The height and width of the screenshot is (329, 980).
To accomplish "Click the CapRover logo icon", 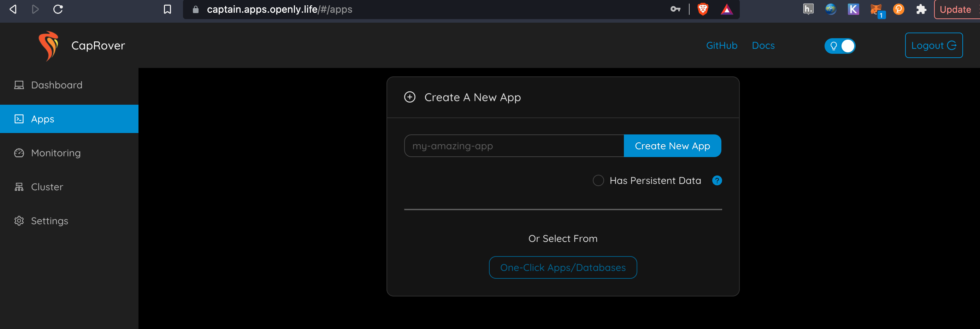I will pos(48,46).
